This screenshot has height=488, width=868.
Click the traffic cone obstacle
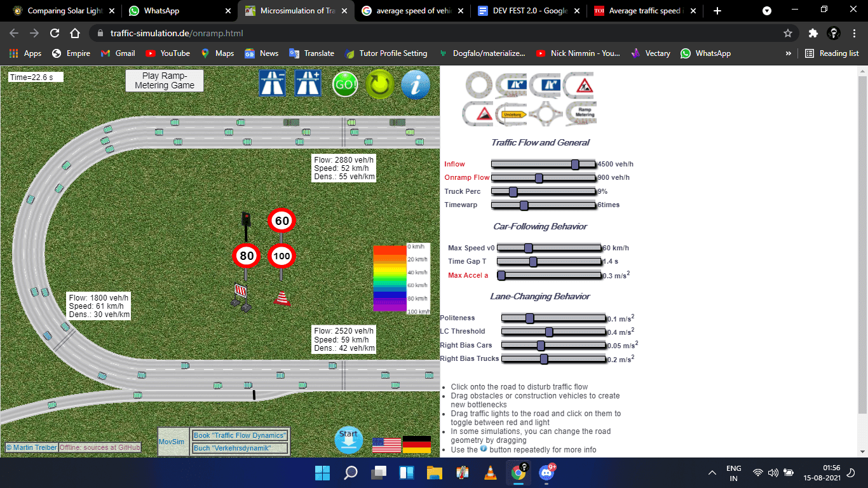282,297
